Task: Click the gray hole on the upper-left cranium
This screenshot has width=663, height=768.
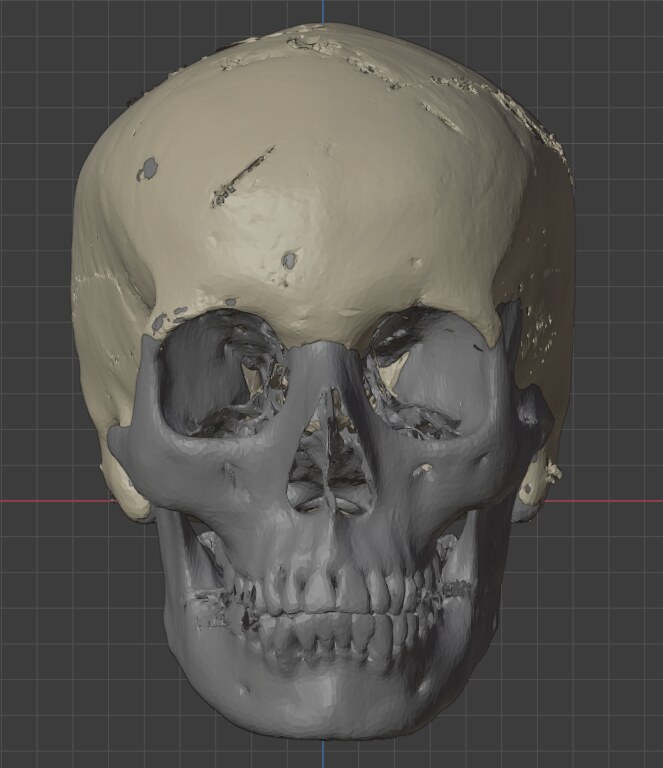Action: [148, 168]
